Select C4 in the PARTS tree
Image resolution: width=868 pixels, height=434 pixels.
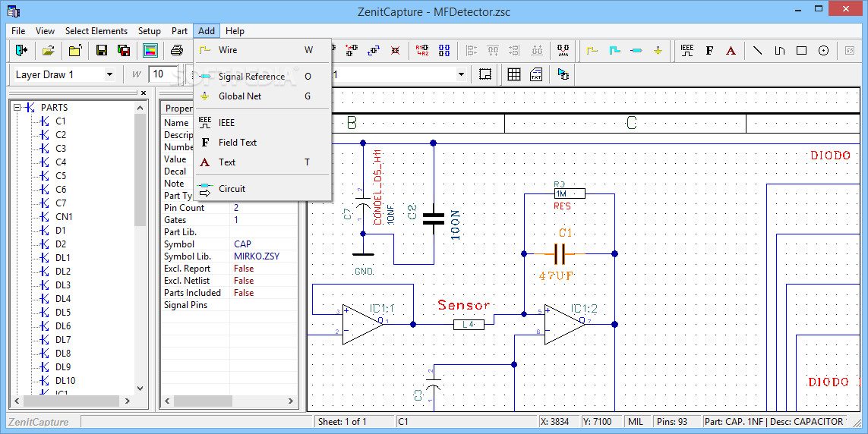click(60, 162)
